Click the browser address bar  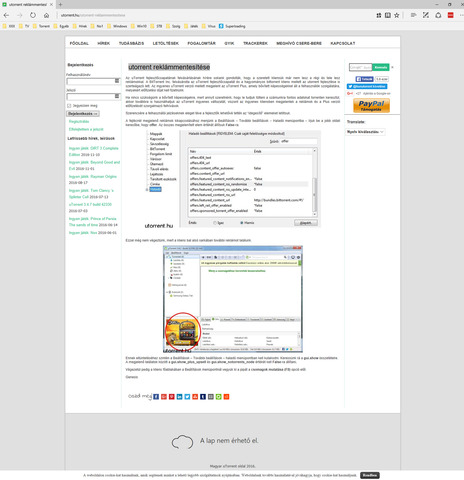[213, 15]
